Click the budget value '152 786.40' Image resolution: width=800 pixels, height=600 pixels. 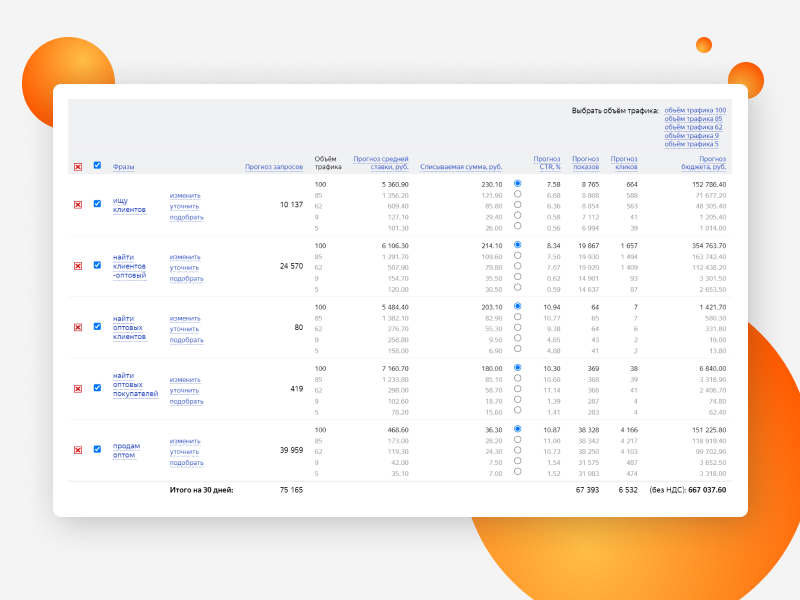click(709, 184)
